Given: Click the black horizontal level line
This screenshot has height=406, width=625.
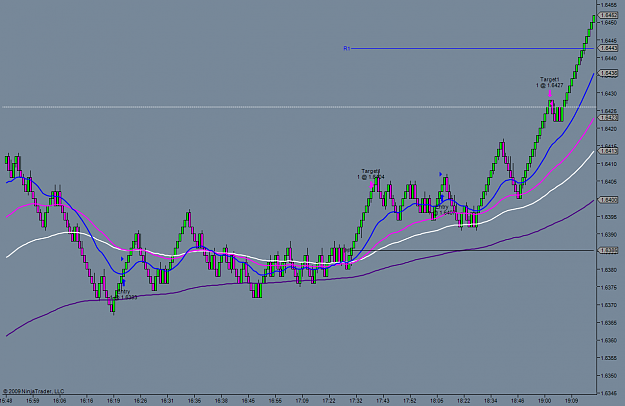Looking at the screenshot, I should pyautogui.click(x=472, y=250).
